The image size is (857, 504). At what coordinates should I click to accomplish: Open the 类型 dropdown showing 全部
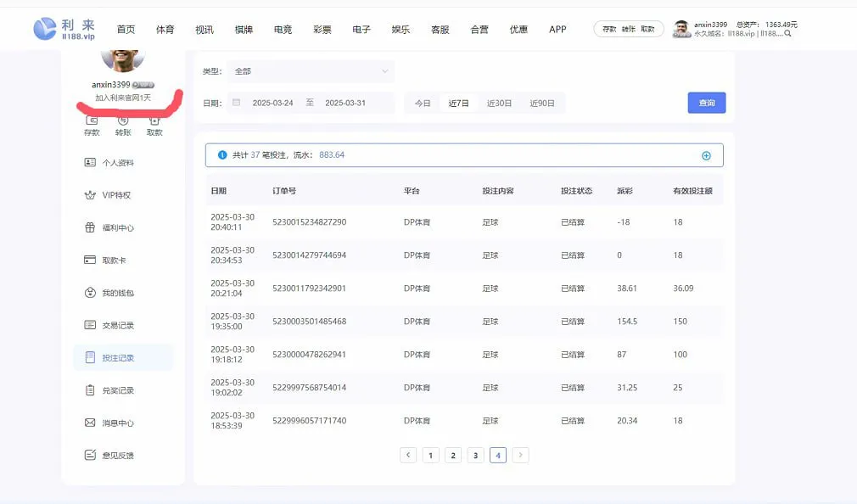point(311,71)
